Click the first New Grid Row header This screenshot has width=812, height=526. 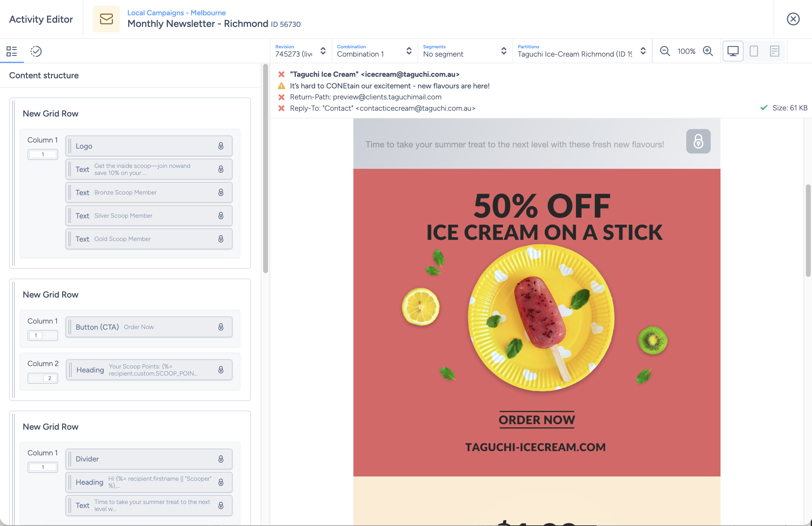[50, 113]
